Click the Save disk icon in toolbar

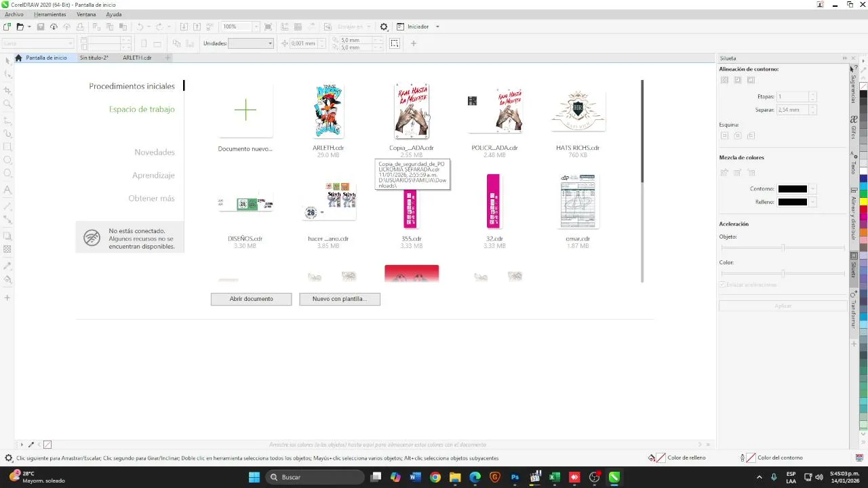pyautogui.click(x=41, y=27)
